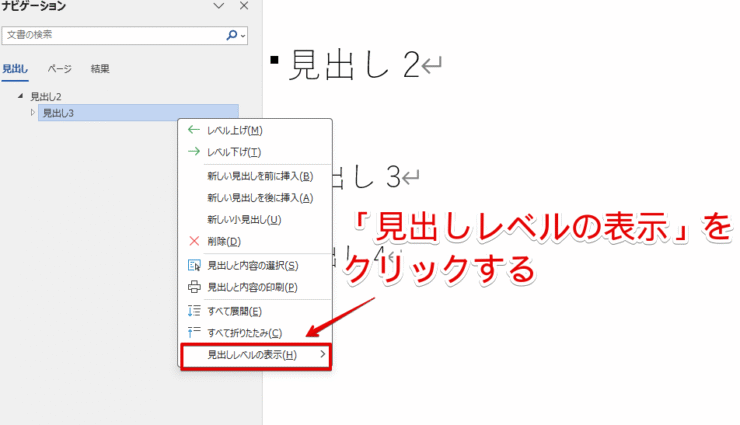
Task: Click the heading text ending in 3 in document
Action: point(366,177)
